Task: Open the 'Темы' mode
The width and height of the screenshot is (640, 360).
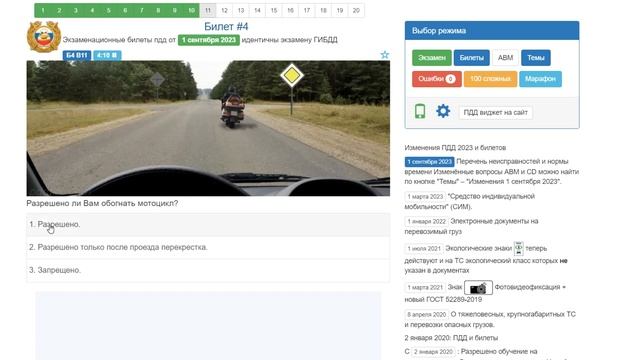Action: click(x=536, y=58)
